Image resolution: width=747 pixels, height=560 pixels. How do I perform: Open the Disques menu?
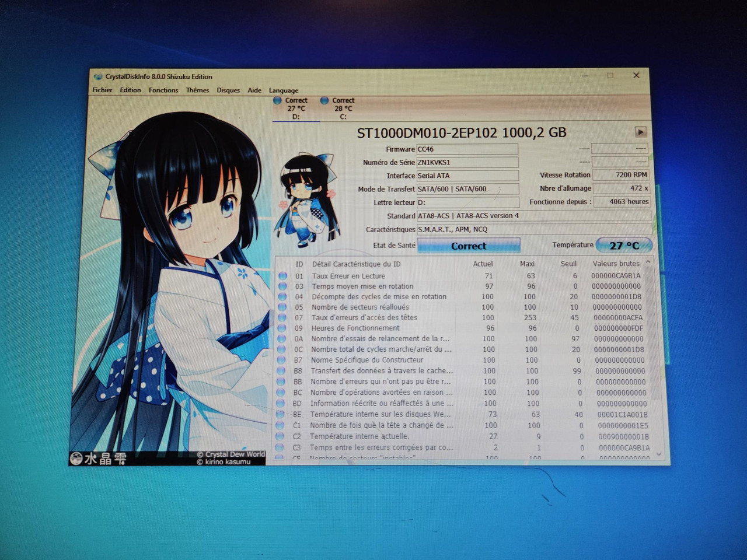click(x=228, y=90)
